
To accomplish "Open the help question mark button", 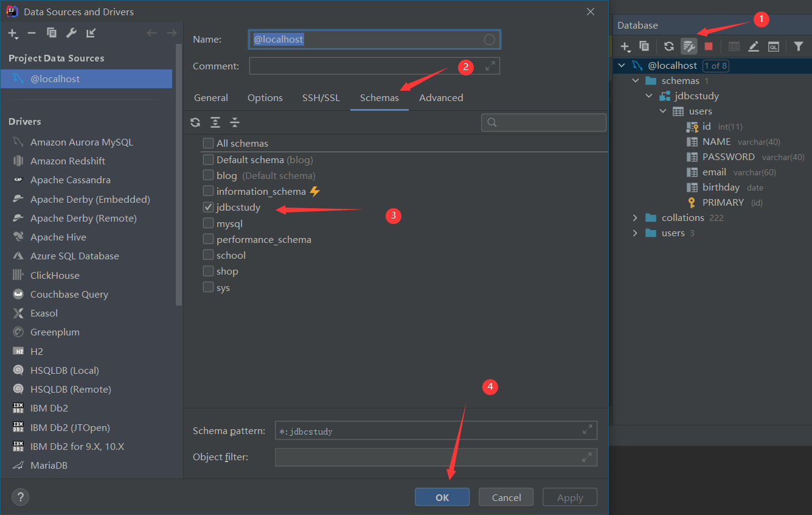I will [20, 497].
